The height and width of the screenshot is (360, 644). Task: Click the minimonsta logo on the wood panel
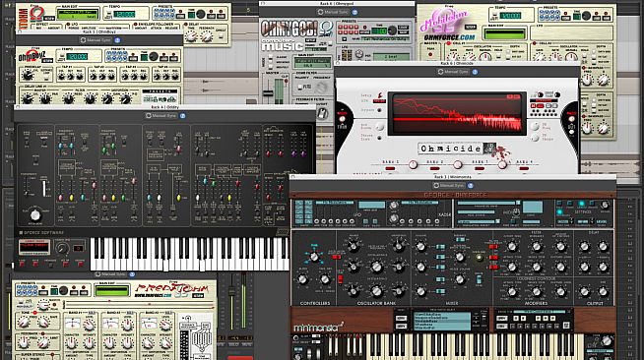(x=318, y=328)
